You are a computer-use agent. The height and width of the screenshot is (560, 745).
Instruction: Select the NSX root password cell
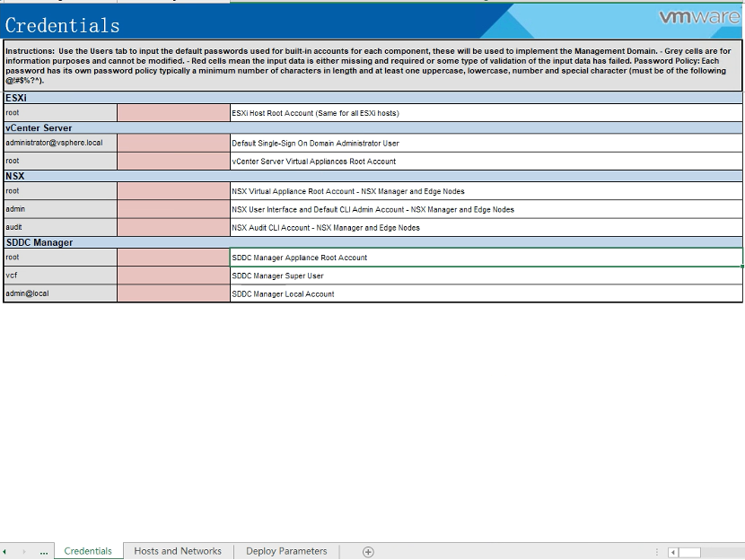pyautogui.click(x=173, y=191)
